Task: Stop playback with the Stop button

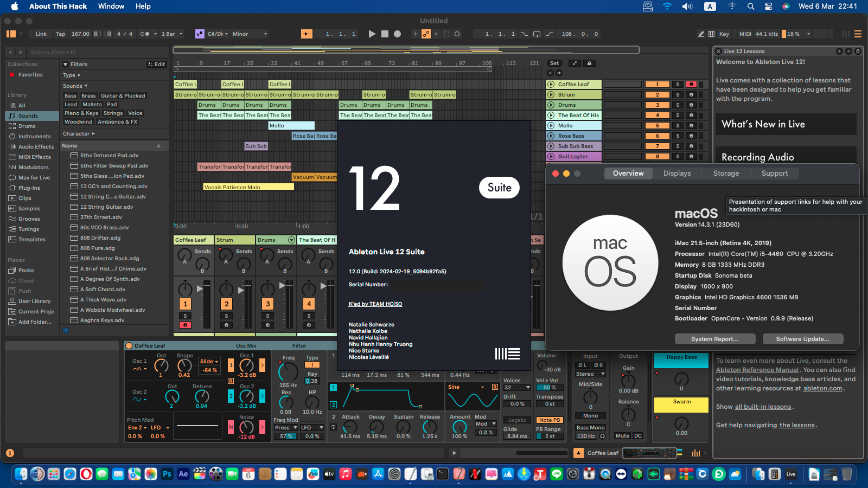Action: (x=385, y=34)
